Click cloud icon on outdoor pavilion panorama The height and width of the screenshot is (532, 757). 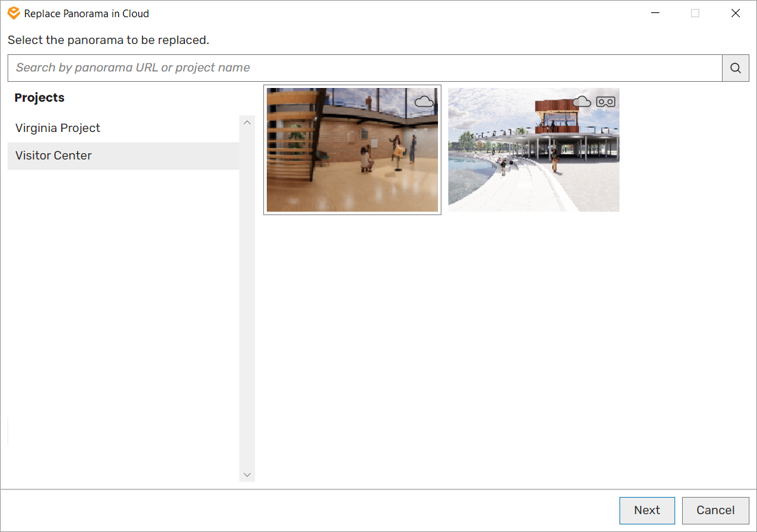(582, 101)
